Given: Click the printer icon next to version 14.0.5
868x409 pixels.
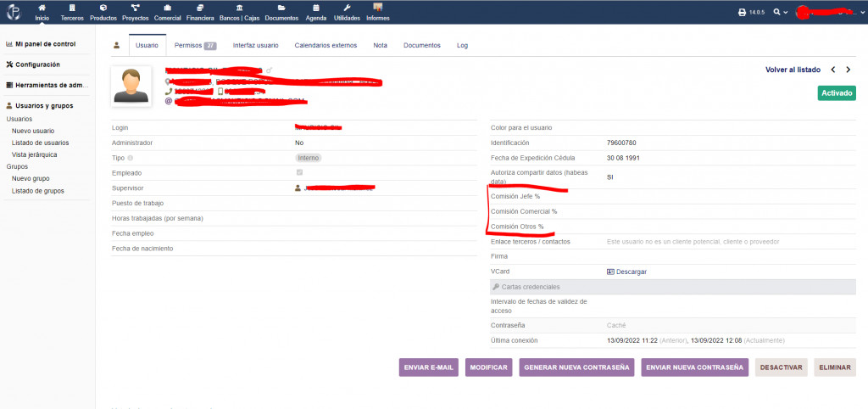Looking at the screenshot, I should pos(742,12).
